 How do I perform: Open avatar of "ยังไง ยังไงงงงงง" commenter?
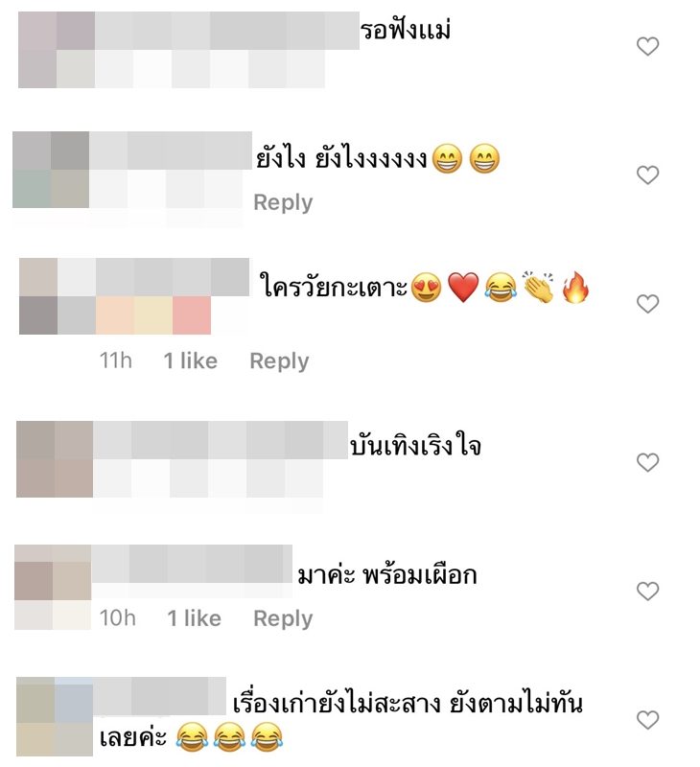click(x=51, y=170)
